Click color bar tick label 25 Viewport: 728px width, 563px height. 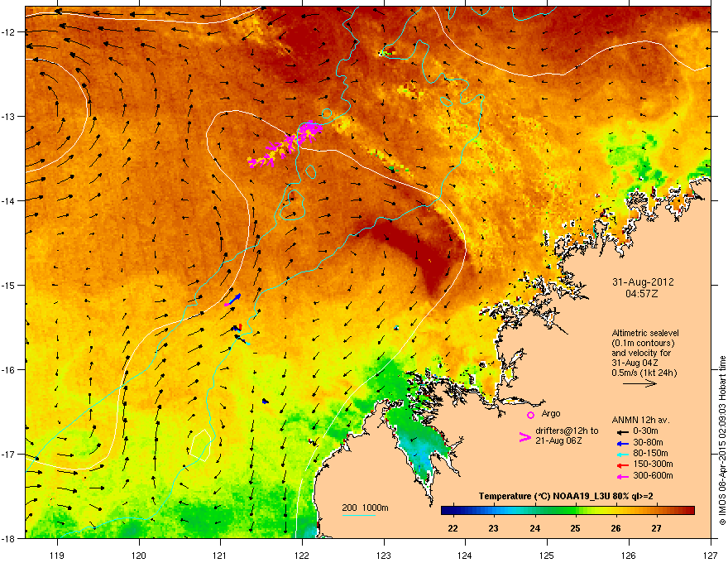coord(575,528)
